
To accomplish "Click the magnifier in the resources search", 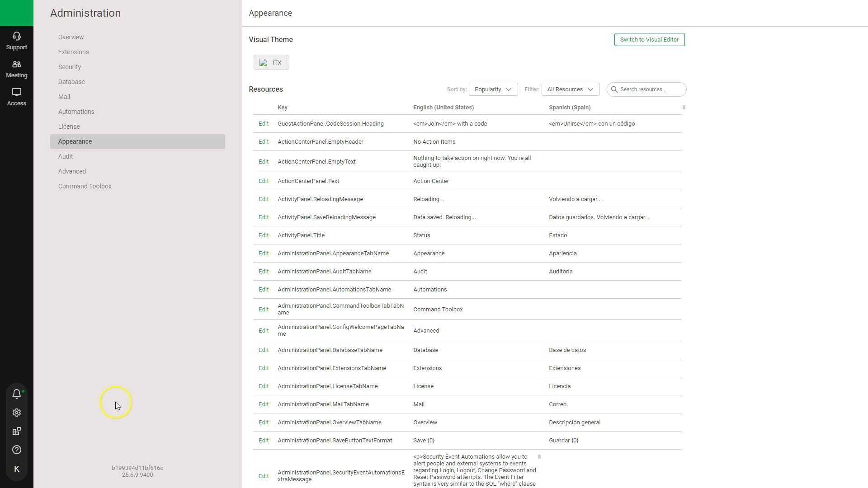I will 614,89.
